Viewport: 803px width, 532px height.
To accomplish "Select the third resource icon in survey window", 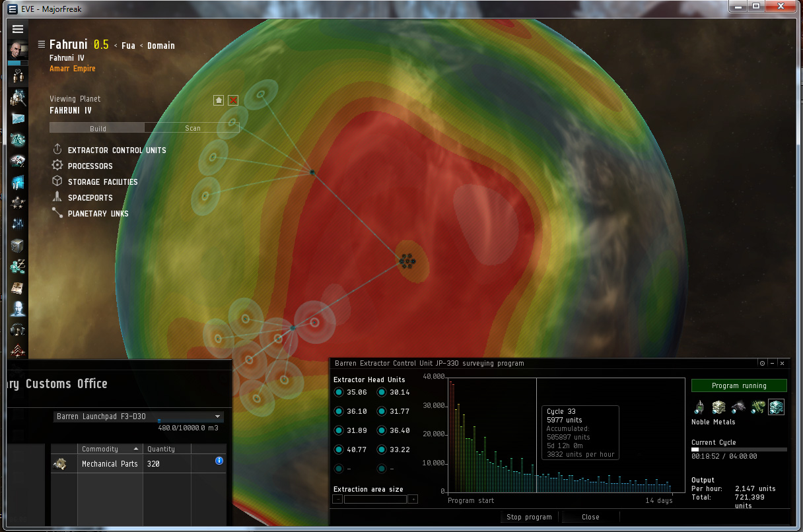I will coord(738,407).
